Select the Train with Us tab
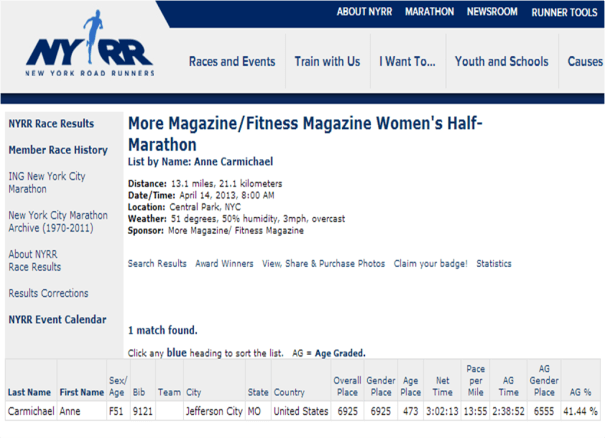This screenshot has height=438, width=605. [327, 62]
